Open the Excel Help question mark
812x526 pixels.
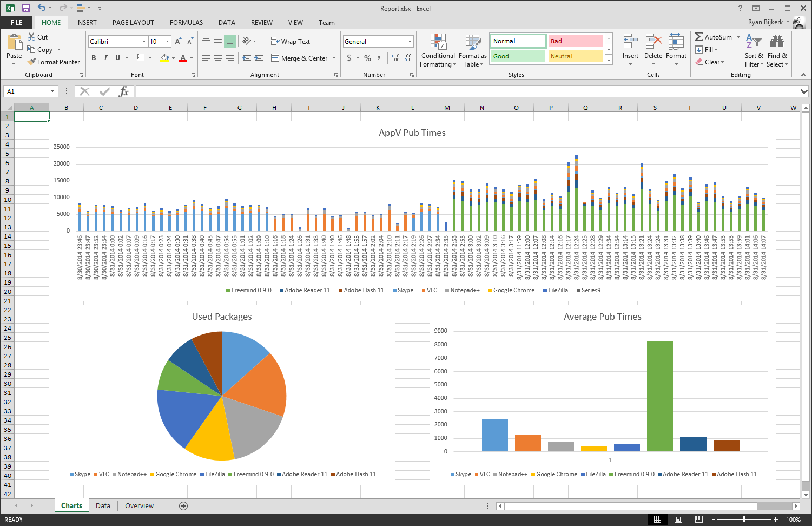pos(740,8)
